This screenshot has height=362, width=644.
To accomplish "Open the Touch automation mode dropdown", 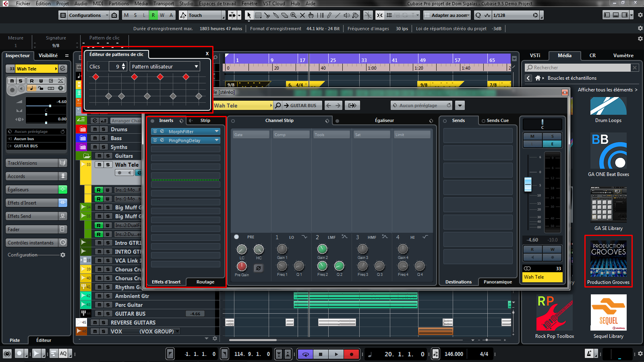I will 203,15.
